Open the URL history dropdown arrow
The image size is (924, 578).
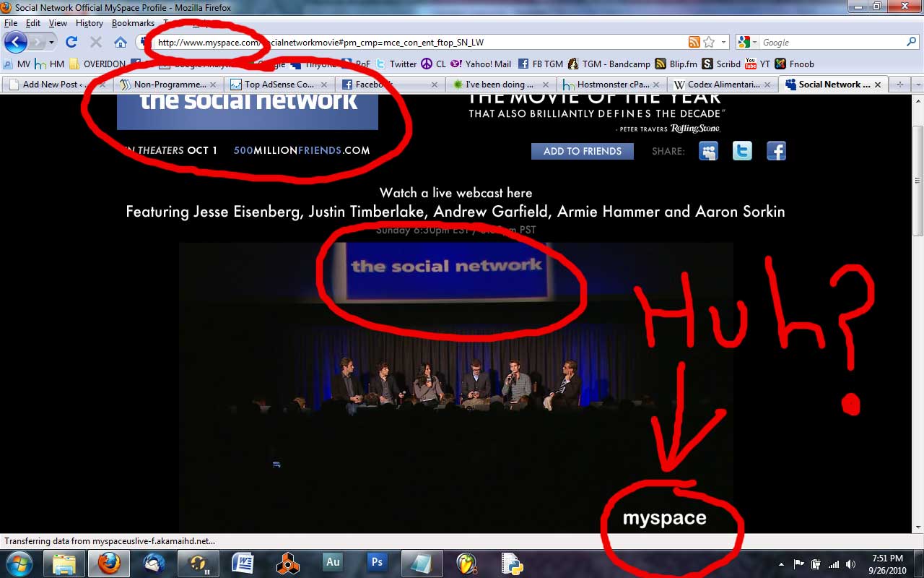(724, 42)
